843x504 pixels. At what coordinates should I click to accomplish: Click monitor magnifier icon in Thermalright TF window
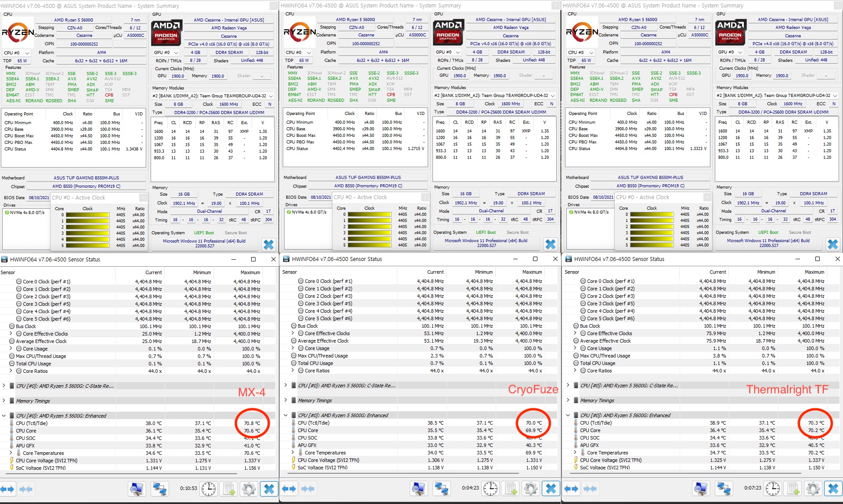point(701,488)
